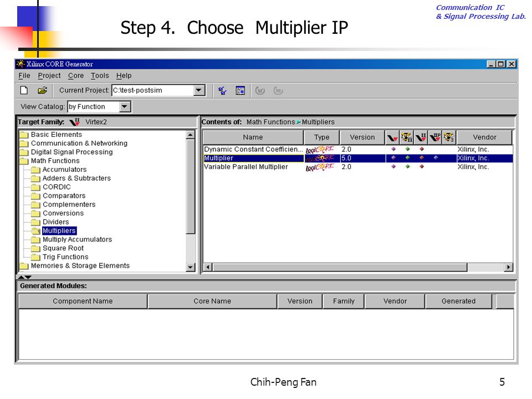
Task: Open the Help menu
Action: click(124, 76)
